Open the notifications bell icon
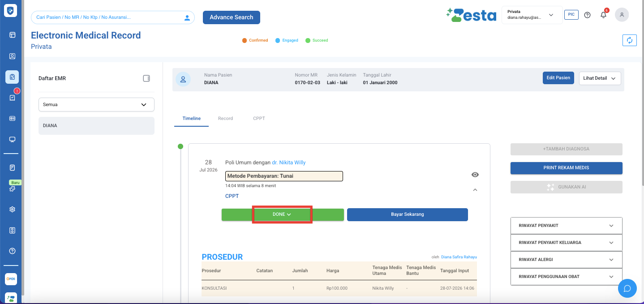Viewport: 644px width, 304px height. pos(604,15)
